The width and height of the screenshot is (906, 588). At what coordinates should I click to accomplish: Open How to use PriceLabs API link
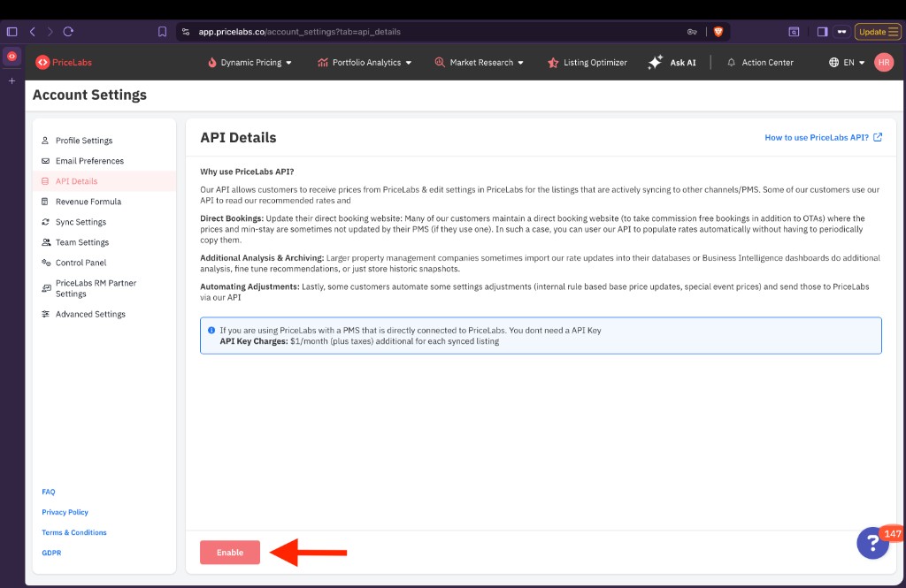[x=817, y=137]
